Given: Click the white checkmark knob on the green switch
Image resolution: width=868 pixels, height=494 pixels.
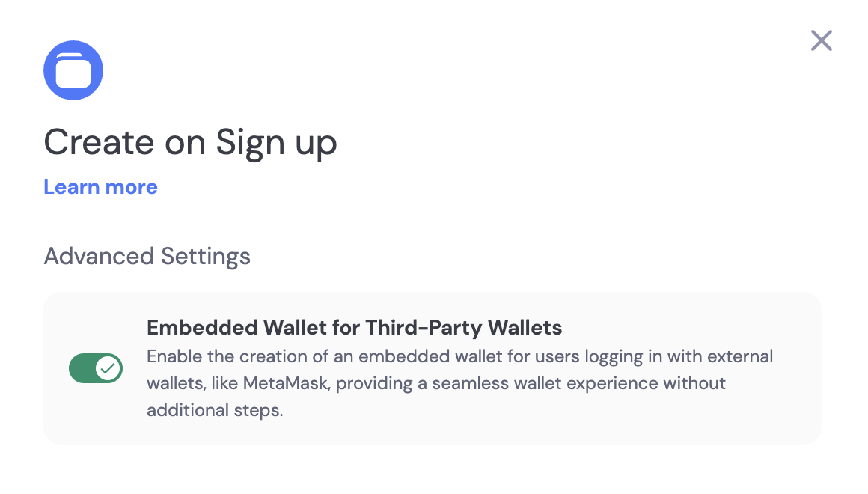Looking at the screenshot, I should pyautogui.click(x=108, y=368).
